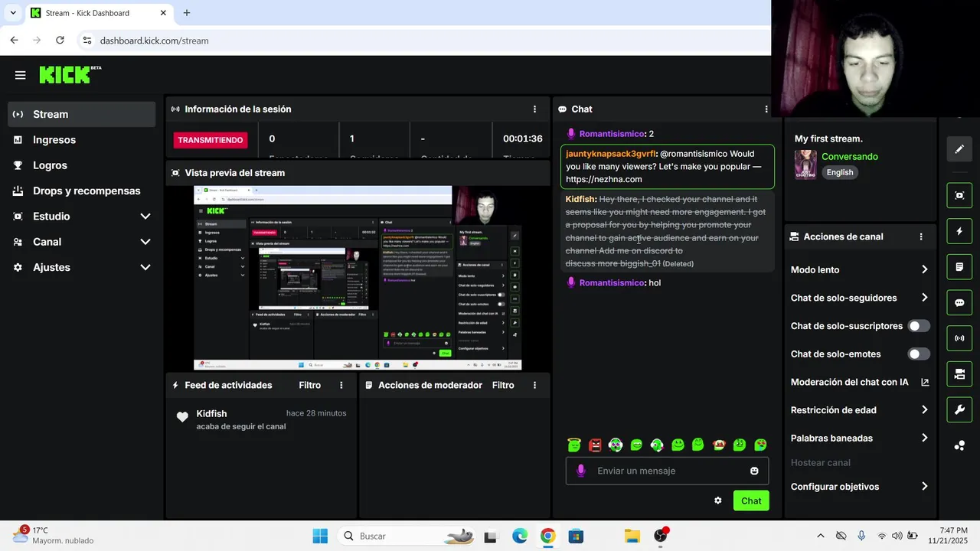Open Modo lento options
The width and height of the screenshot is (980, 551).
(859, 270)
